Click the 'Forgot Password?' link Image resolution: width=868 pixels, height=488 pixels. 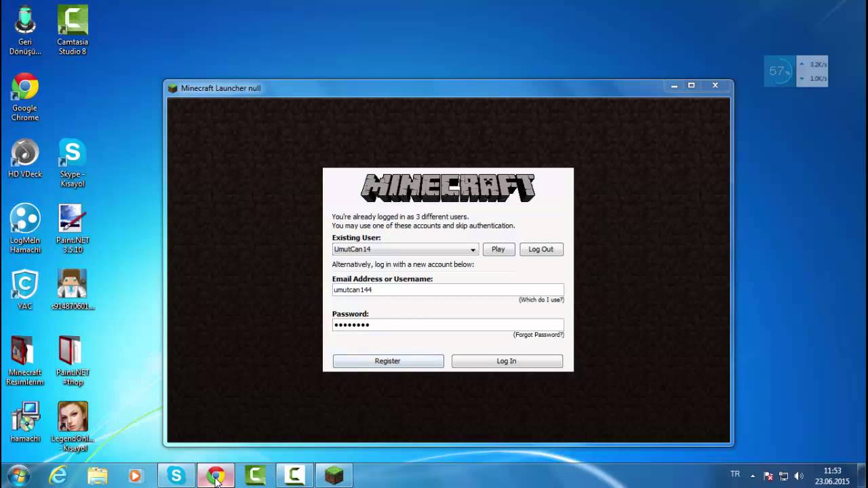tap(538, 335)
